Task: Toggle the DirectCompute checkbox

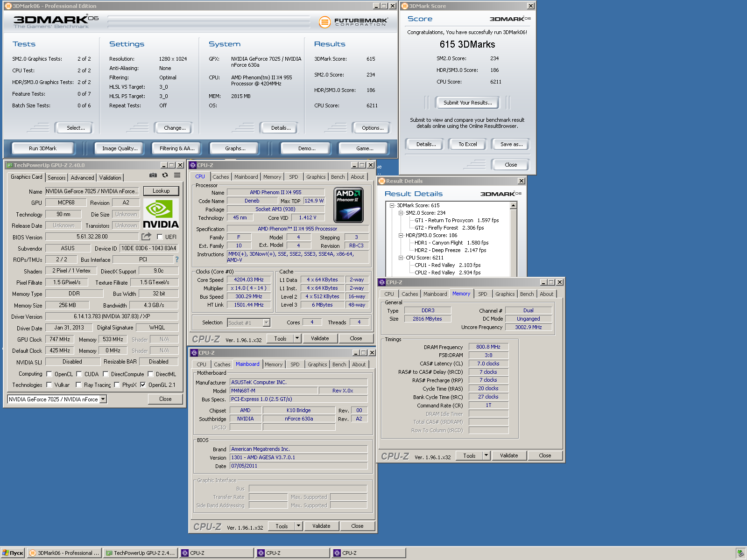Action: click(x=106, y=374)
